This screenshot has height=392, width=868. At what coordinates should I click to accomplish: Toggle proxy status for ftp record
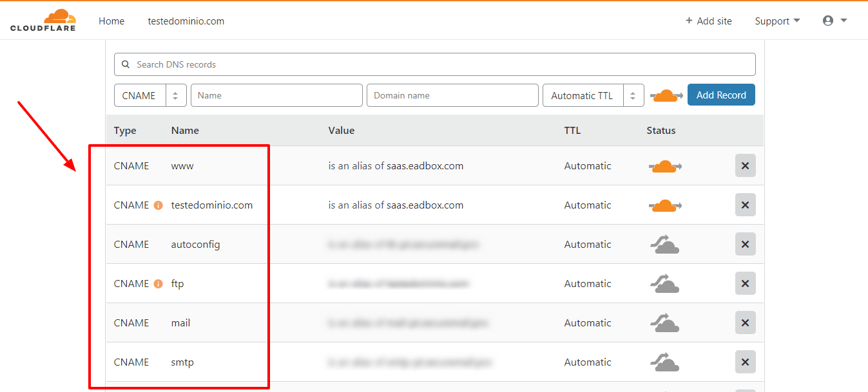(x=664, y=284)
